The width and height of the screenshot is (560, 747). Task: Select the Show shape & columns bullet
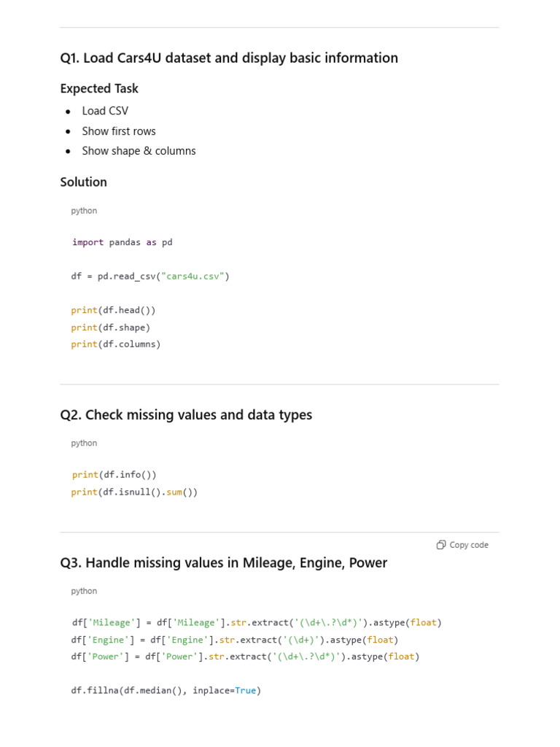pyautogui.click(x=139, y=151)
